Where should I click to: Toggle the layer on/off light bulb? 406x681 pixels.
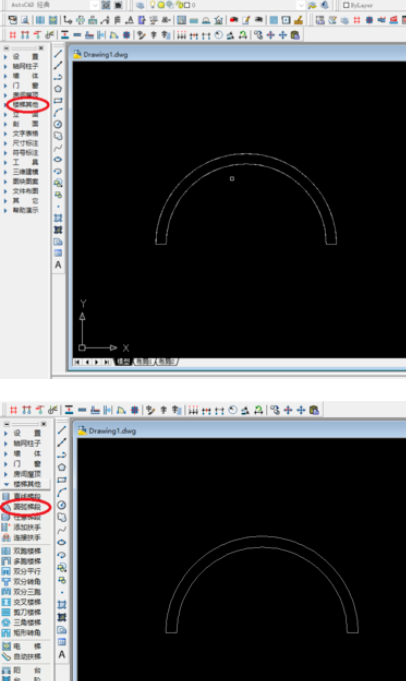tap(153, 5)
